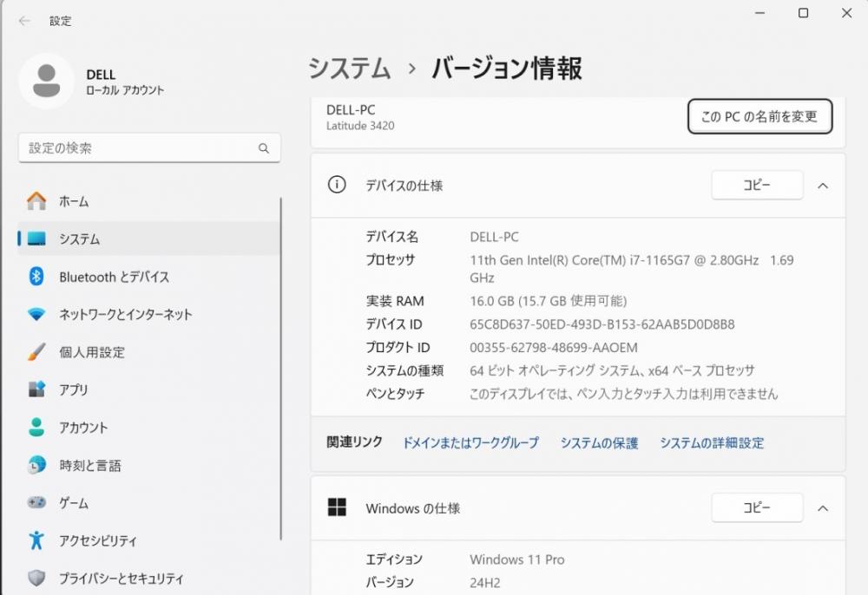Viewport: 868px width, 595px height.
Task: Click the search magnifier icon
Action: (x=264, y=148)
